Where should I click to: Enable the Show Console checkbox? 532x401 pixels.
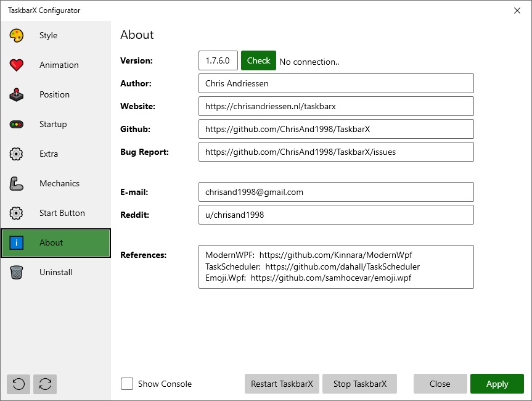pyautogui.click(x=127, y=384)
